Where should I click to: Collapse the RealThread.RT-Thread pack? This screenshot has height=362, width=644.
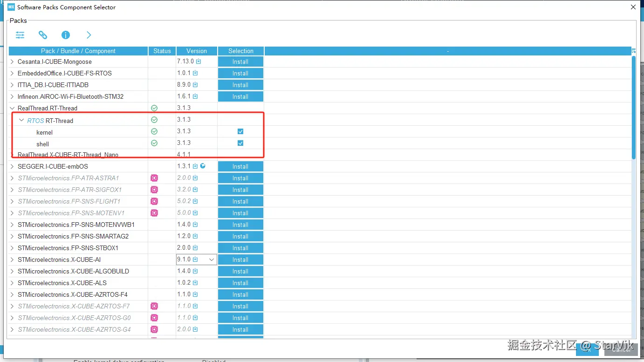point(12,108)
